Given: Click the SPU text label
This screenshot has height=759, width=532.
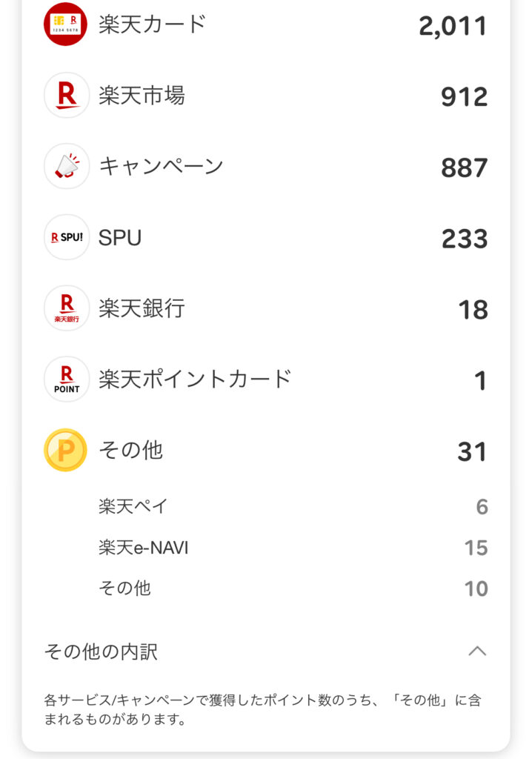Looking at the screenshot, I should coord(120,238).
